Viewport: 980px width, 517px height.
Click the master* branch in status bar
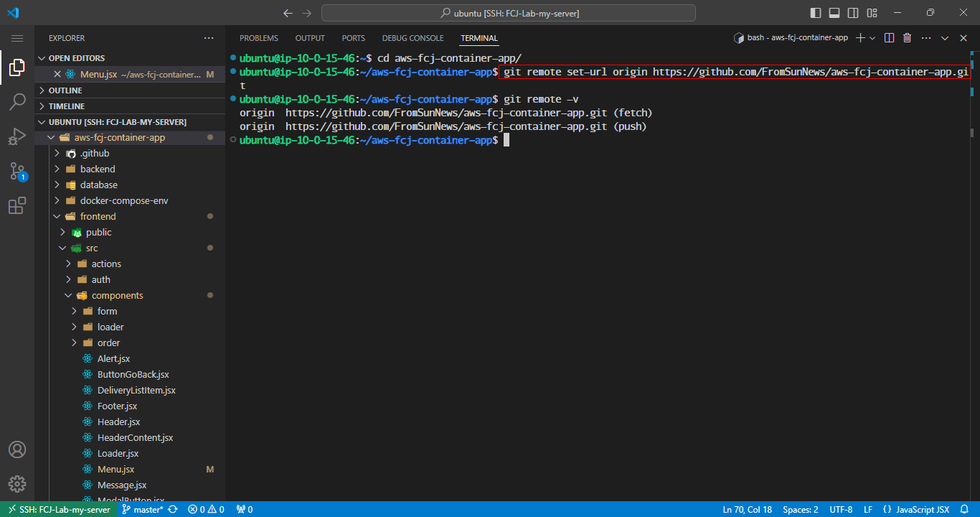coord(143,509)
